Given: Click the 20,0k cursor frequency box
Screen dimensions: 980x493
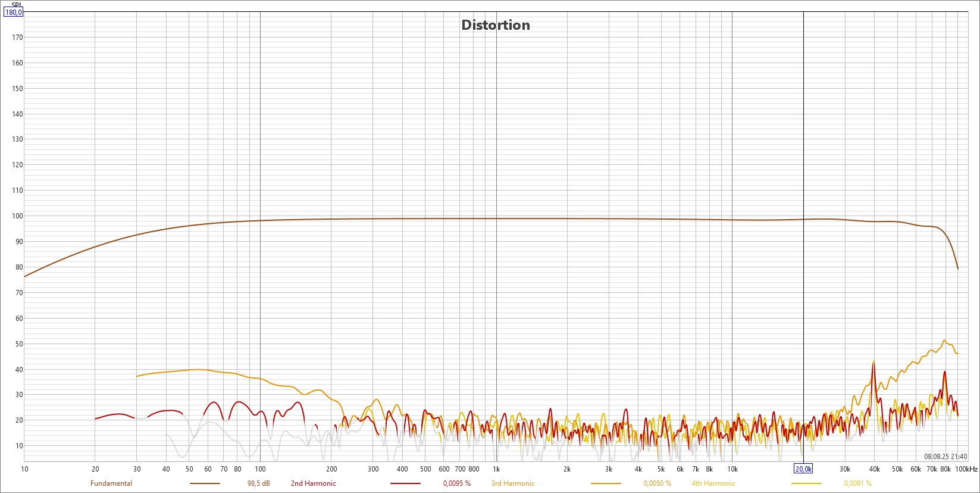Looking at the screenshot, I should point(803,469).
